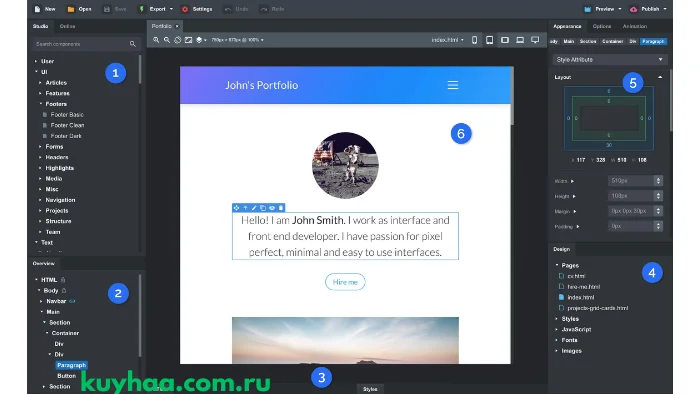Open a design with the Open folder icon
700x394 pixels.
coord(71,9)
